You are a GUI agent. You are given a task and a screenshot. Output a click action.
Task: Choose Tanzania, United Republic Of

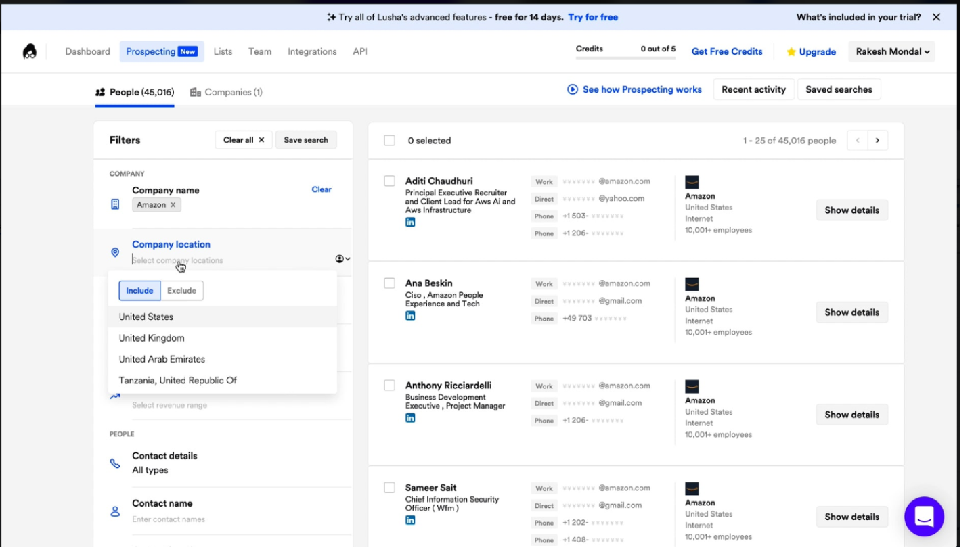[223, 380]
